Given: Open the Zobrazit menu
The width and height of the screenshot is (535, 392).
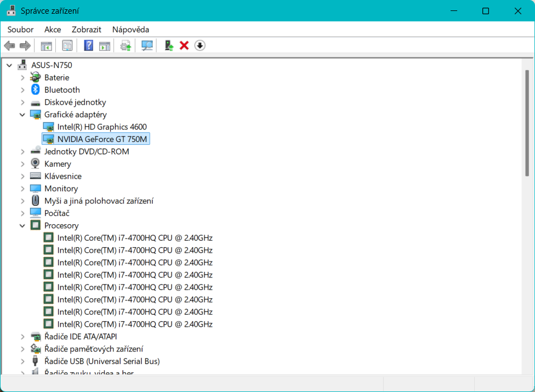Looking at the screenshot, I should [86, 30].
